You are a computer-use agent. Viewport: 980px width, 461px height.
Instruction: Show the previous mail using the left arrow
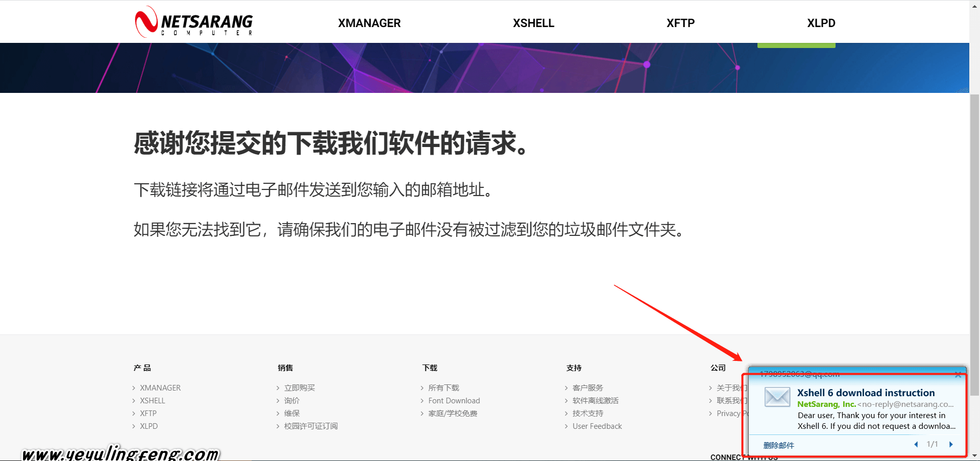tap(916, 445)
